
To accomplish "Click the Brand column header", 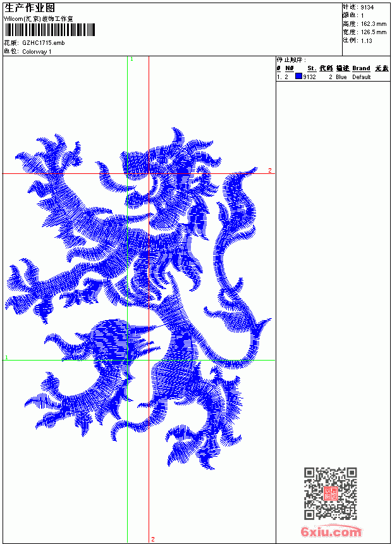I will click(361, 68).
